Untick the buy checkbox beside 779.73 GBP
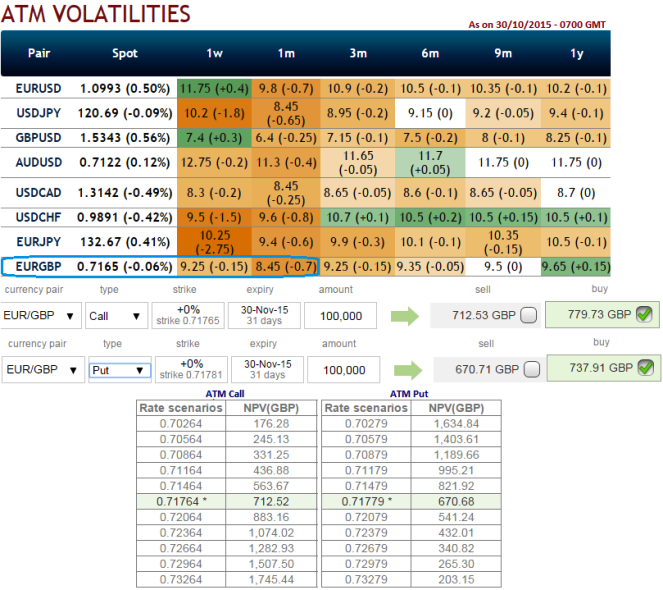 click(644, 314)
